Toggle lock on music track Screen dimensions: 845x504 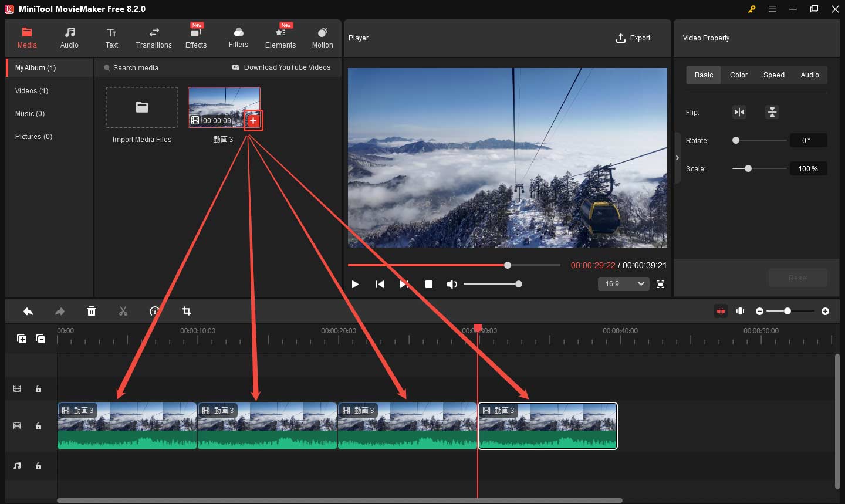click(38, 466)
